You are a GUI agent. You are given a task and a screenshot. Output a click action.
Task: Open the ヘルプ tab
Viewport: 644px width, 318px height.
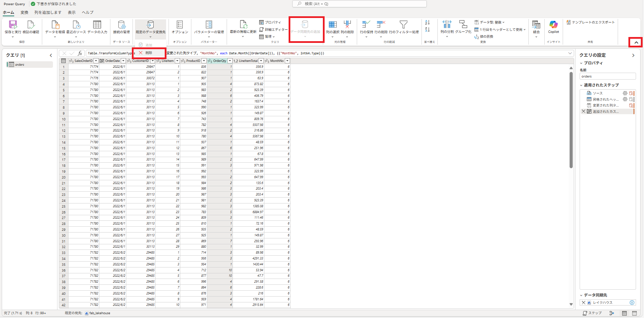(x=88, y=12)
